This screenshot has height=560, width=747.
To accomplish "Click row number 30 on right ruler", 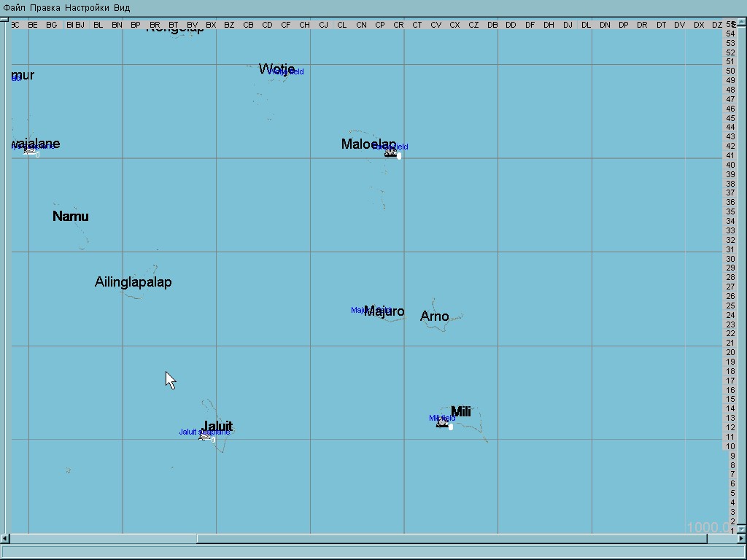I will (x=730, y=259).
